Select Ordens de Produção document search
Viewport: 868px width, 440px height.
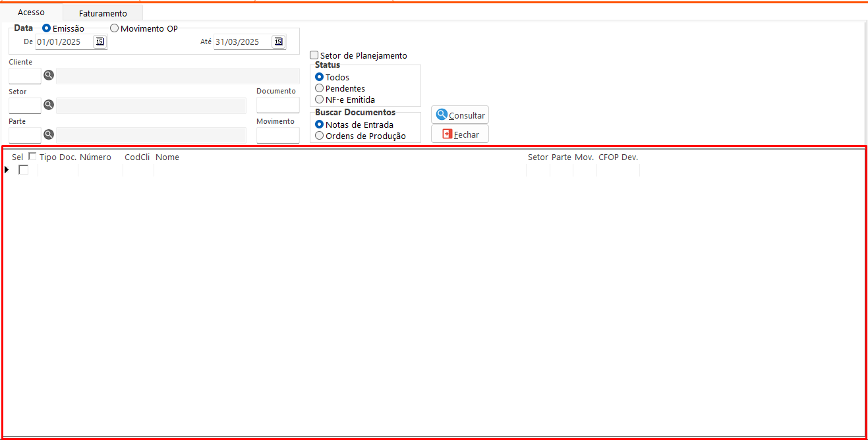coord(320,136)
